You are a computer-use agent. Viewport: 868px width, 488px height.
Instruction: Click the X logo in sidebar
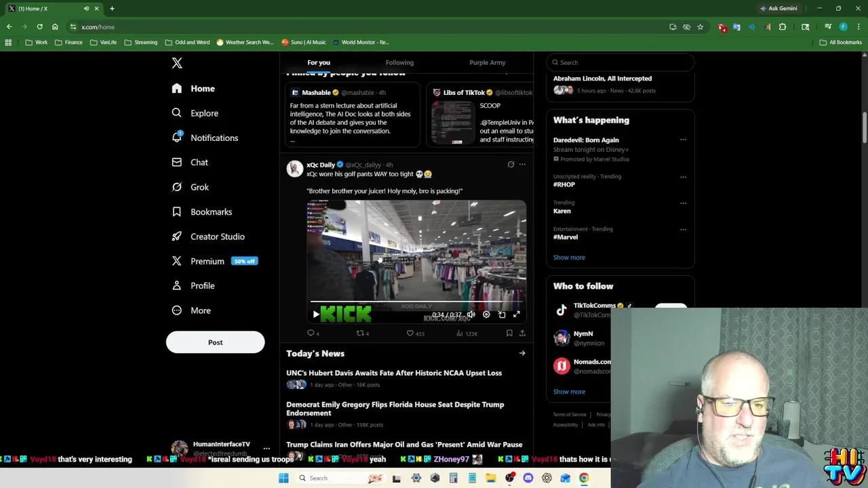pos(177,63)
